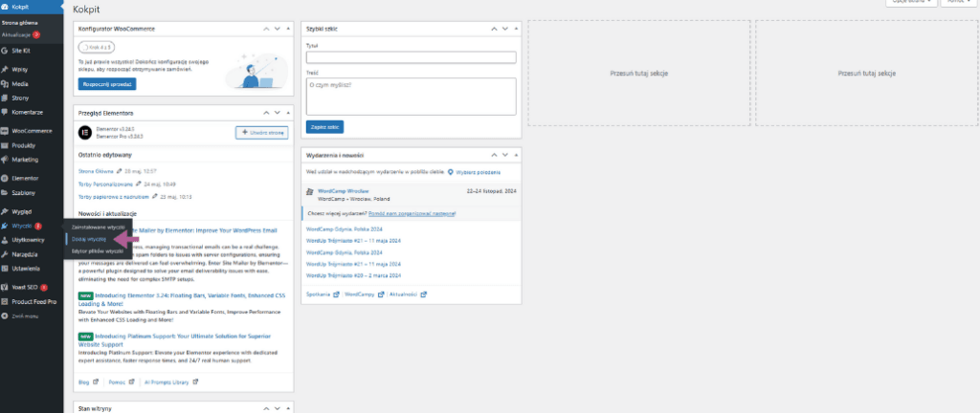Viewport: 980px width, 413px height.
Task: Move Konfigurator WooCommerce panel down arrow
Action: click(x=278, y=29)
